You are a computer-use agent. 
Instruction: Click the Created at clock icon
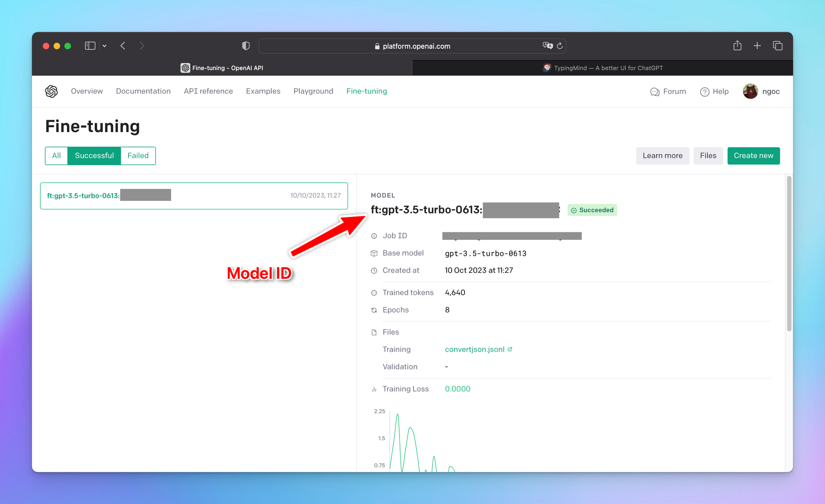pos(374,271)
